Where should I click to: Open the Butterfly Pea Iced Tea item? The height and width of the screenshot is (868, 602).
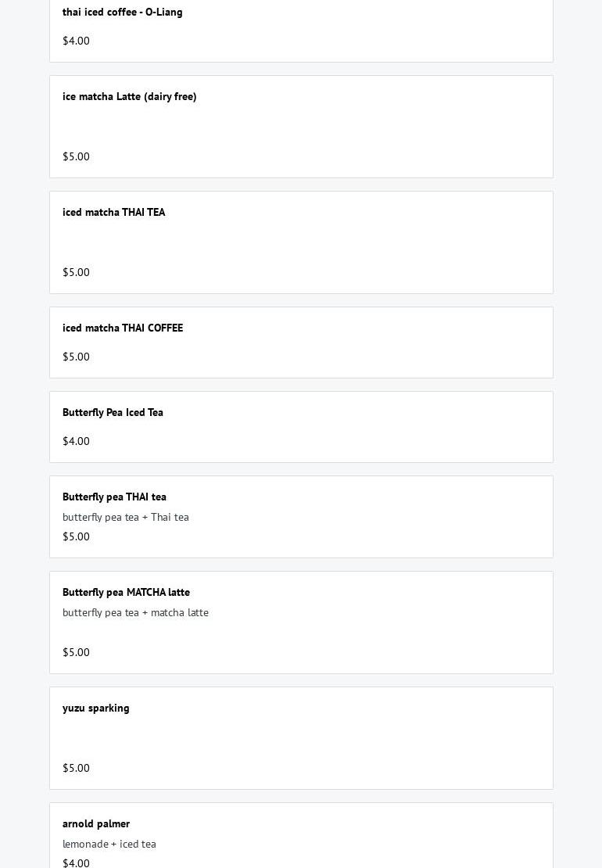[301, 427]
